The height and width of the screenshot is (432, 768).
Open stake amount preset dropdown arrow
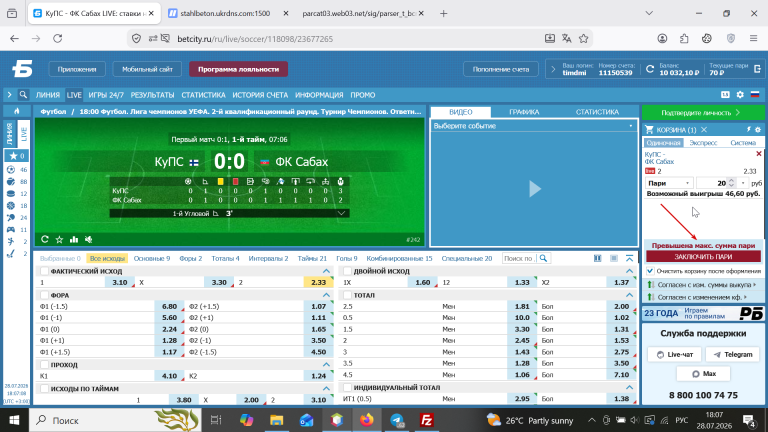tap(743, 183)
